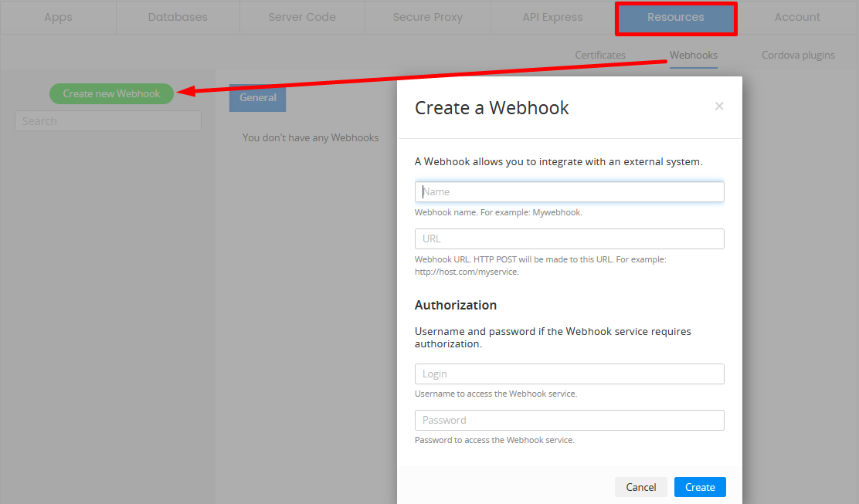This screenshot has width=859, height=504.
Task: Click the 'Username and password if the Webhook service' text
Action: 553,337
